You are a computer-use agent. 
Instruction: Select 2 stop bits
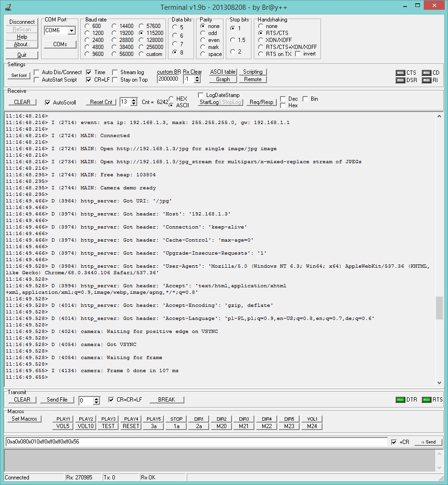(x=233, y=51)
